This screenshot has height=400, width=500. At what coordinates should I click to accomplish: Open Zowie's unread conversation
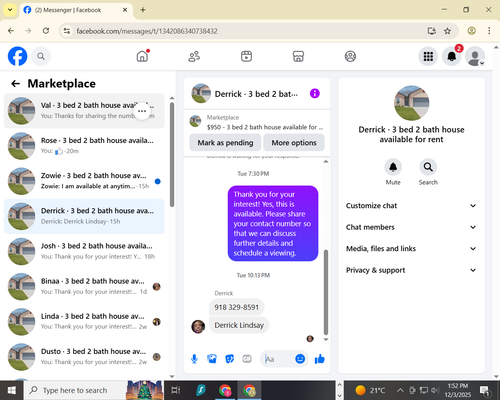84,181
